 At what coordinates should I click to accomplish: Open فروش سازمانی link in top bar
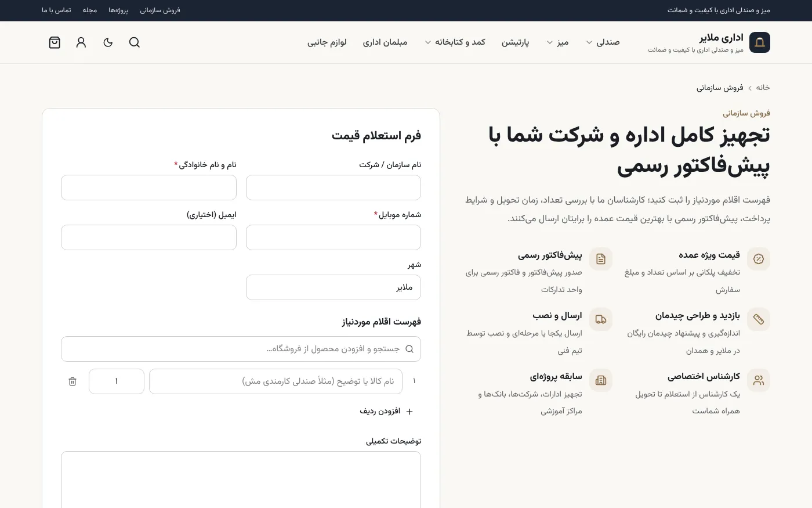tap(160, 10)
